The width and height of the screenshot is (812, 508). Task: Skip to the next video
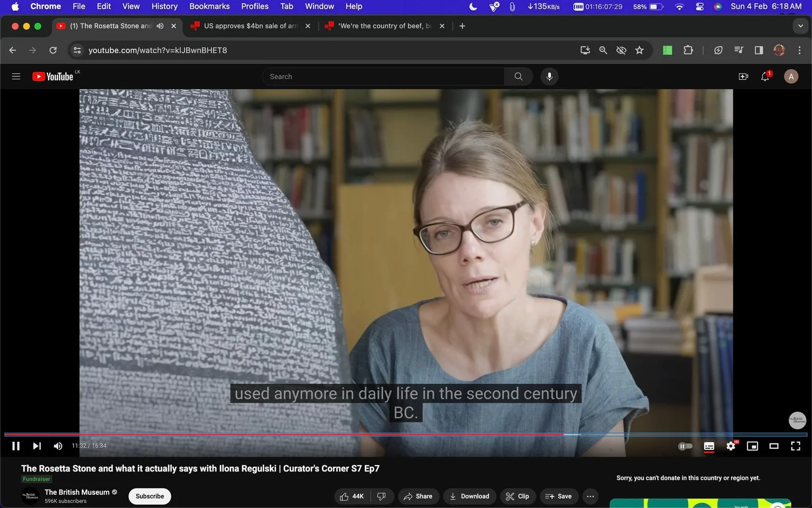(x=36, y=446)
